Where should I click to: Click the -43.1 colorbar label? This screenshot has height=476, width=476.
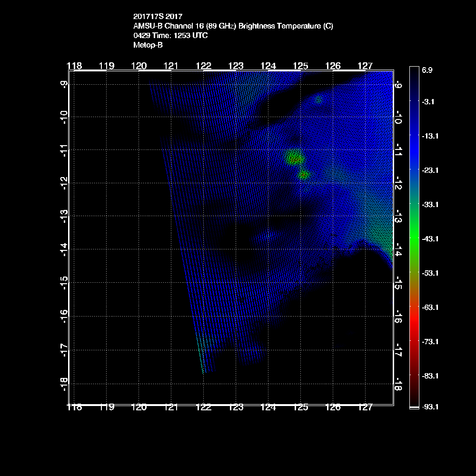click(430, 239)
